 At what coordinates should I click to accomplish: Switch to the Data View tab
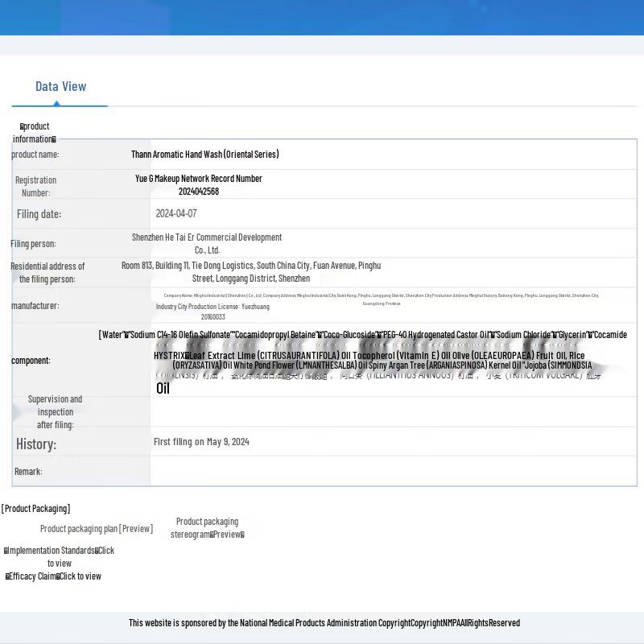click(x=60, y=86)
